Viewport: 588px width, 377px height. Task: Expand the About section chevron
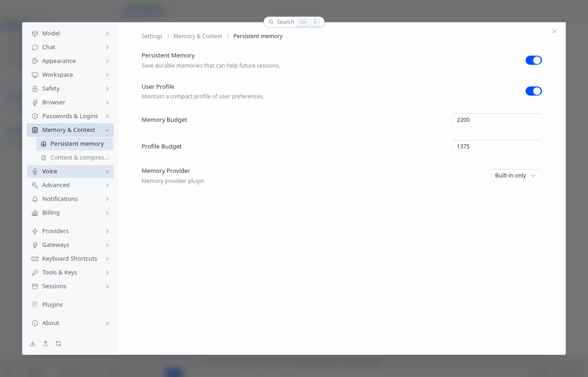tap(107, 323)
